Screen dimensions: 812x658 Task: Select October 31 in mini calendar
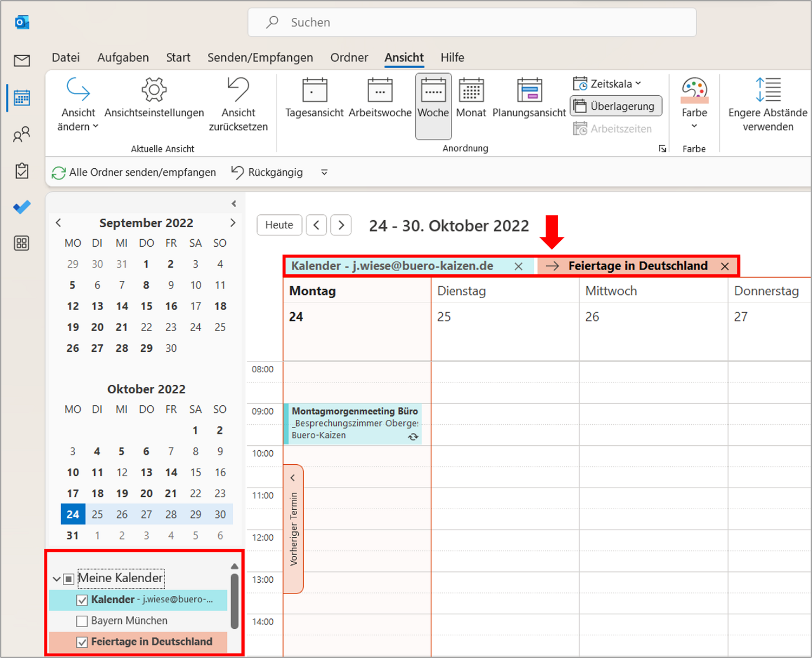point(73,536)
